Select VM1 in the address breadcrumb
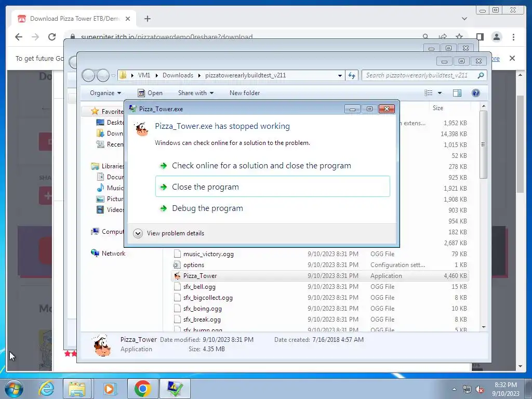The height and width of the screenshot is (399, 532). tap(144, 75)
